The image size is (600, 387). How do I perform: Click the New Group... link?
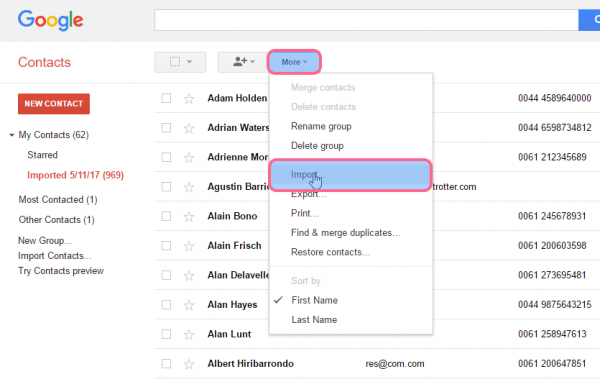[x=45, y=241]
